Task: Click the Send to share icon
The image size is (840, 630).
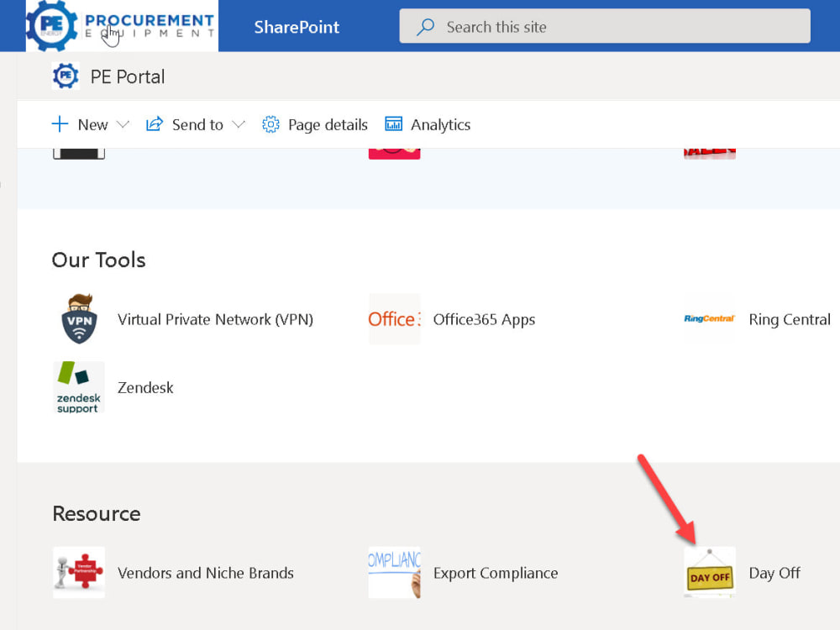Action: (155, 124)
